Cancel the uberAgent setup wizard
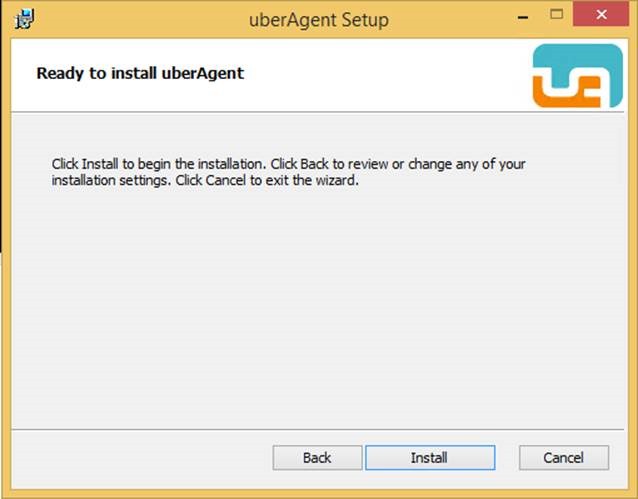Screen dimensions: 638x499 pos(564,457)
